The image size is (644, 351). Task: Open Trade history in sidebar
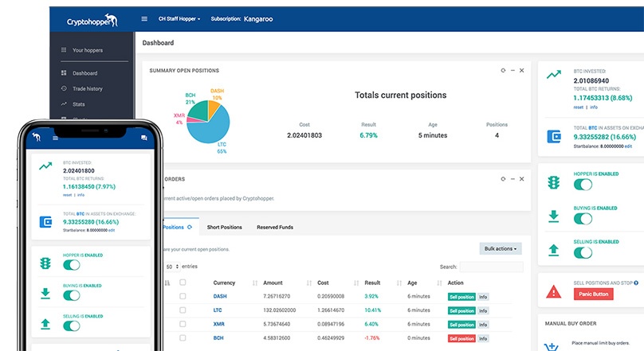point(88,88)
